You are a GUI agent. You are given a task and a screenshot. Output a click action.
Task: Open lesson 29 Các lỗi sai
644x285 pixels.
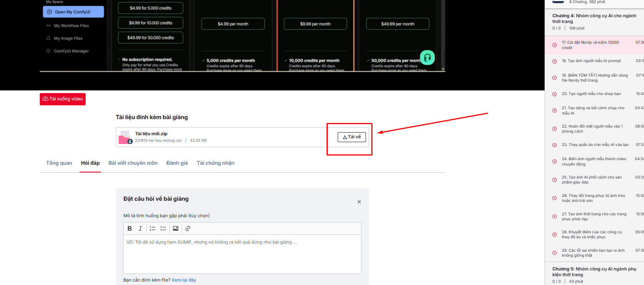tap(594, 253)
